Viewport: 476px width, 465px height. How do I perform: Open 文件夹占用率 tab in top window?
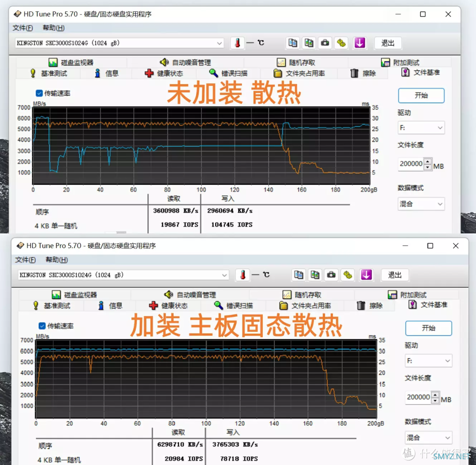299,74
